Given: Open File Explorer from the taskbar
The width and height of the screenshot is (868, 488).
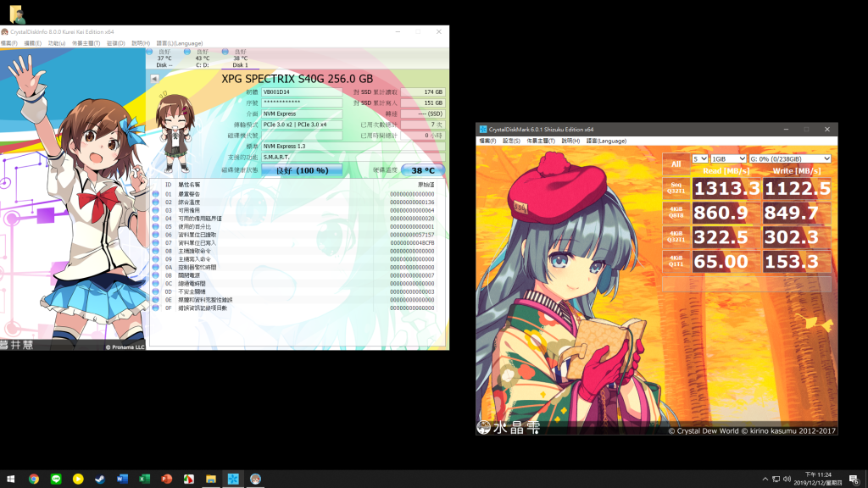Looking at the screenshot, I should click(x=211, y=480).
